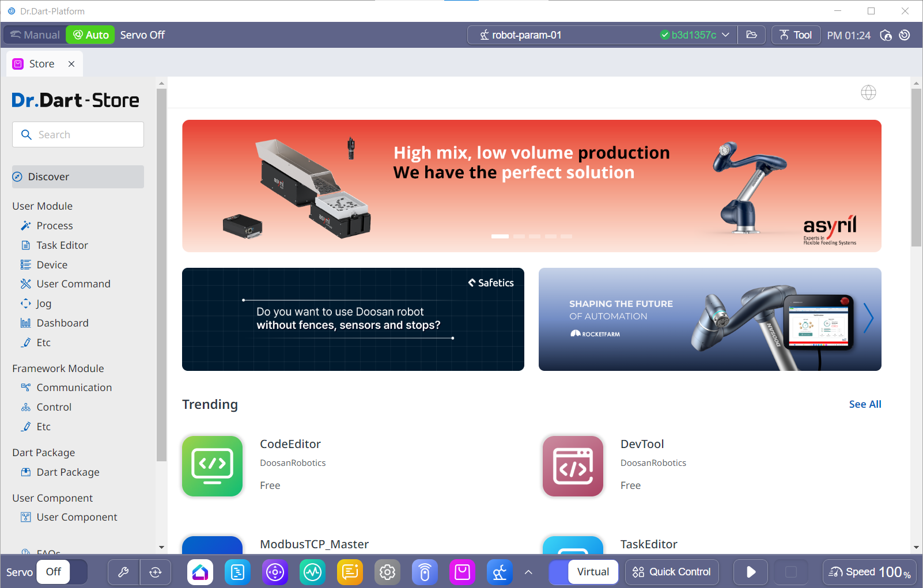Expand the dock with the up chevron

pos(528,572)
